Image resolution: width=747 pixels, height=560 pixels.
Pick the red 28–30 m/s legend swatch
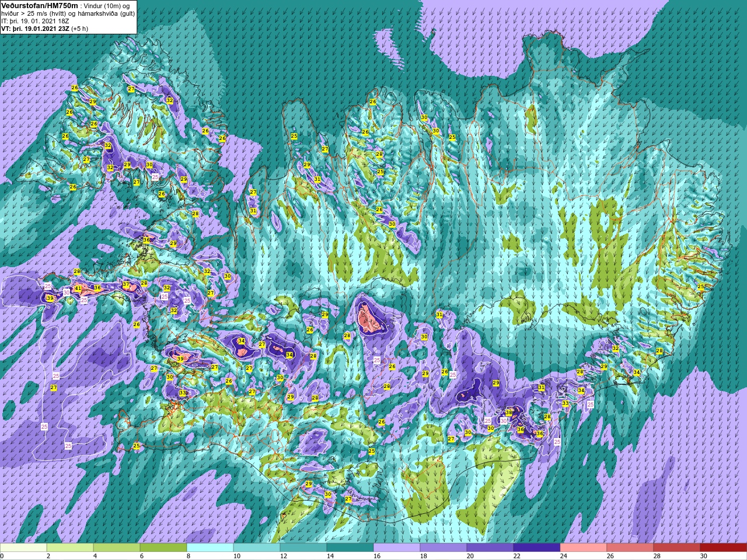point(677,548)
